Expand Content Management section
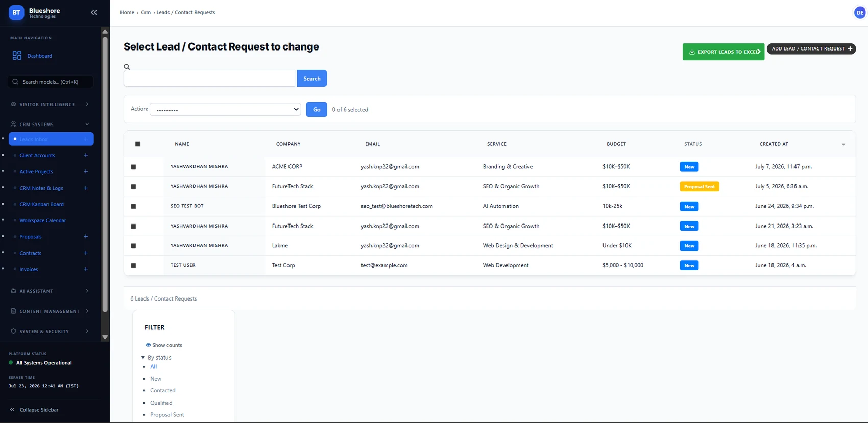 pos(51,311)
